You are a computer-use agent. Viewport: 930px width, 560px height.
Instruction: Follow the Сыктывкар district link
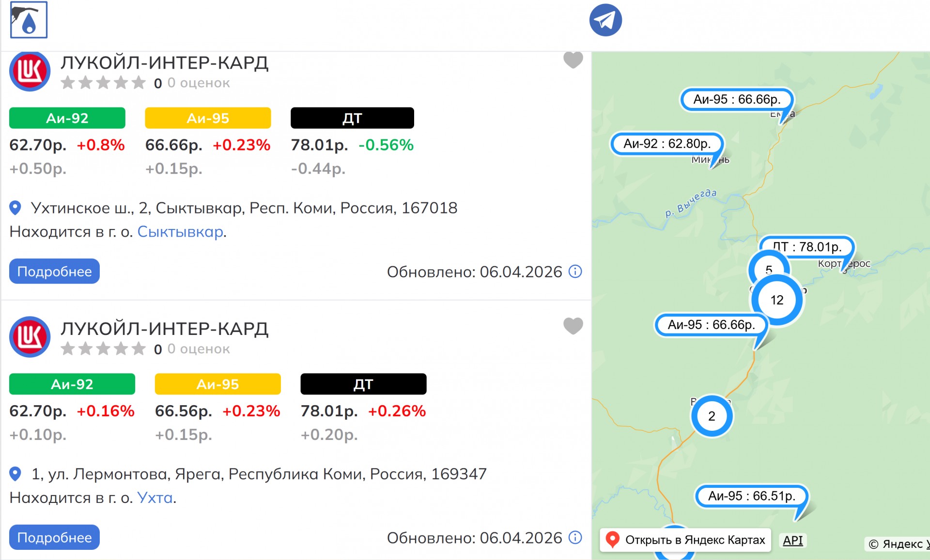tap(180, 232)
